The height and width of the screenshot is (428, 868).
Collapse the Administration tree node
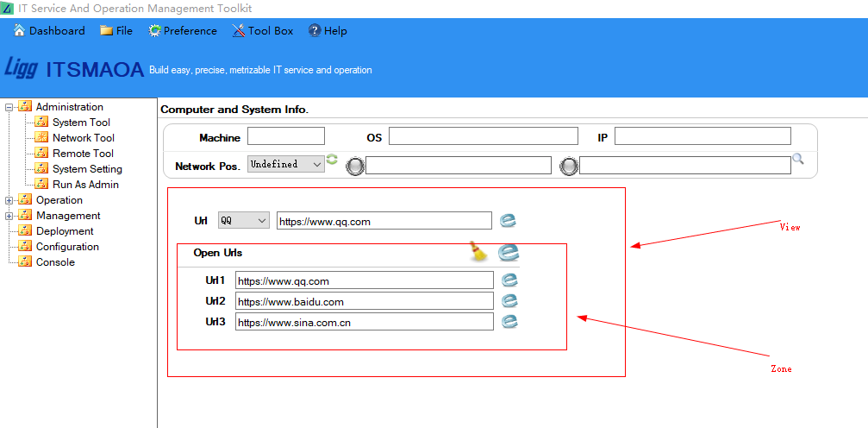click(9, 108)
